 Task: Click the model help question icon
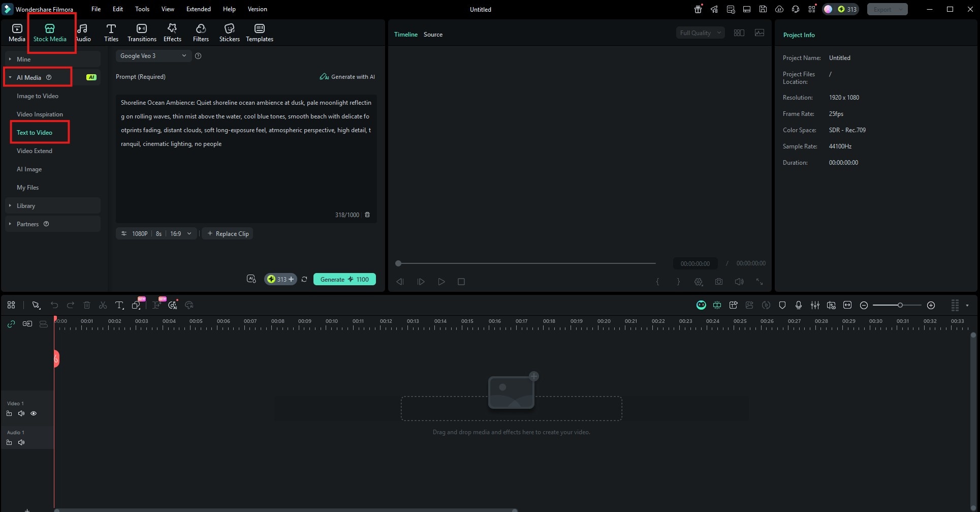click(x=198, y=56)
